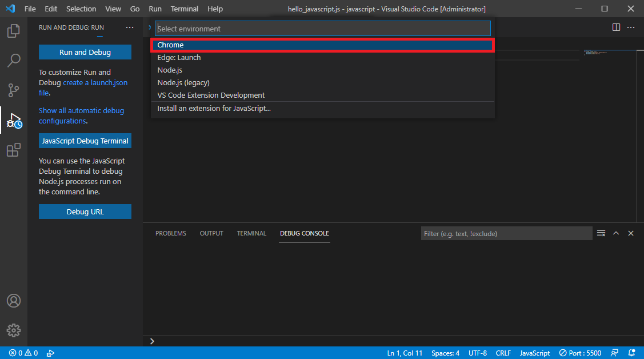Focus the debug console filter field
This screenshot has height=359, width=644.
[506, 233]
